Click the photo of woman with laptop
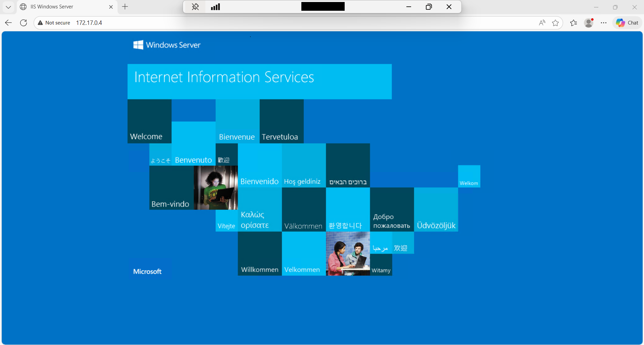 pos(216,187)
